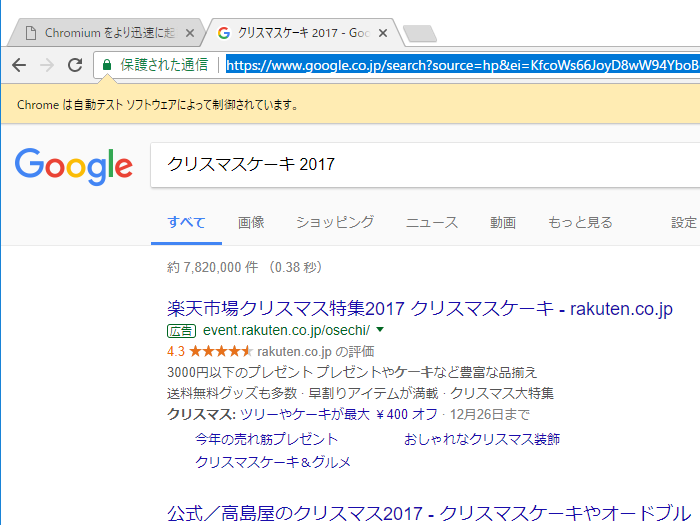The image size is (700, 525).
Task: Click the 保護された通信 security label
Action: [164, 65]
